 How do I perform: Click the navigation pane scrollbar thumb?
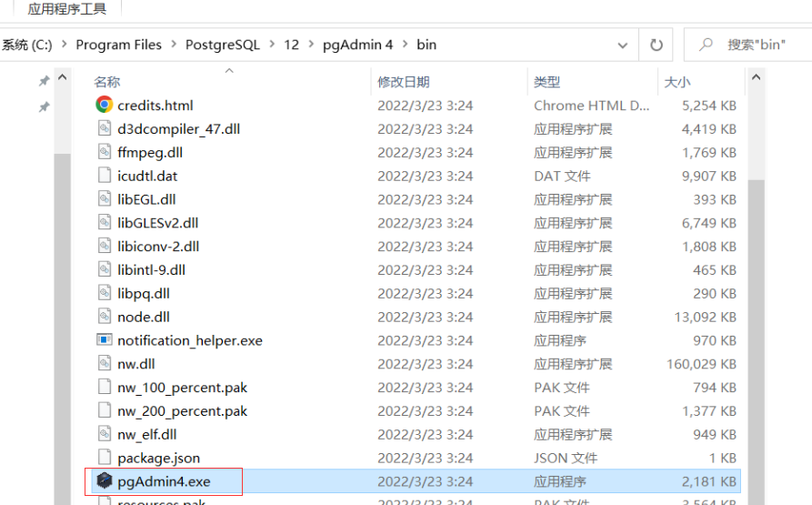[x=62, y=328]
